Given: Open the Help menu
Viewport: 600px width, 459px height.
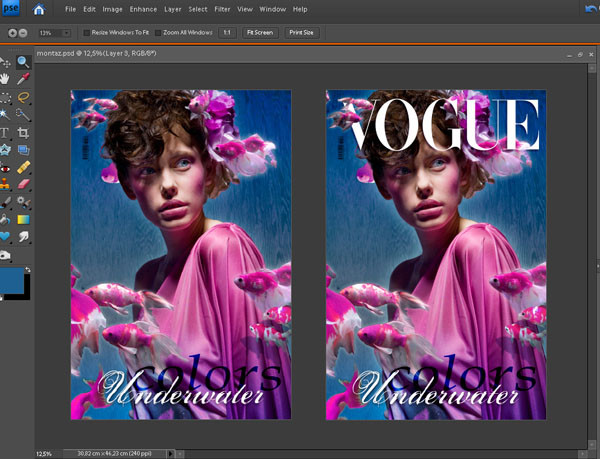Looking at the screenshot, I should 300,9.
